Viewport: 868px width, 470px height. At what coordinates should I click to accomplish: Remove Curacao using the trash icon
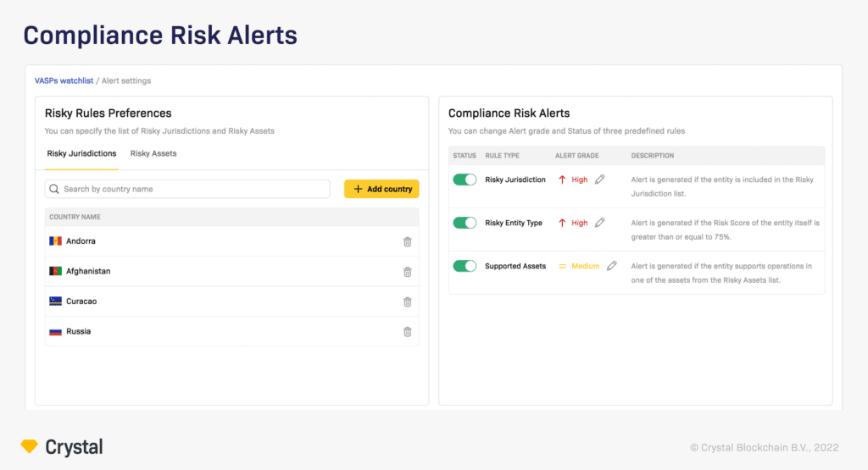coord(408,302)
